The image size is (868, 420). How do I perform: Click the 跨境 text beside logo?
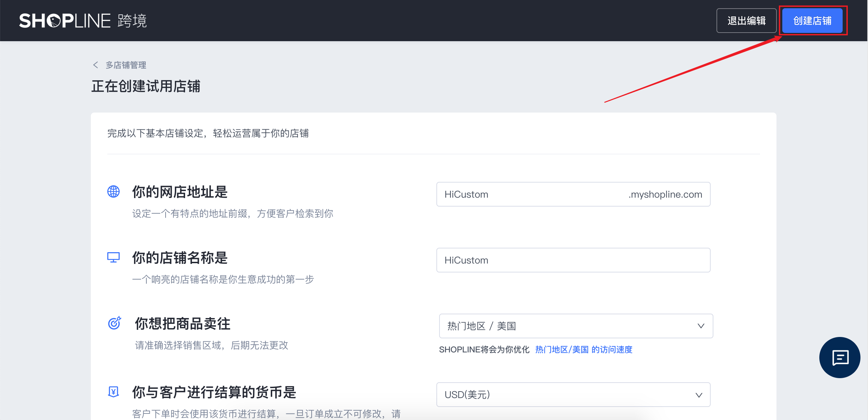click(132, 21)
